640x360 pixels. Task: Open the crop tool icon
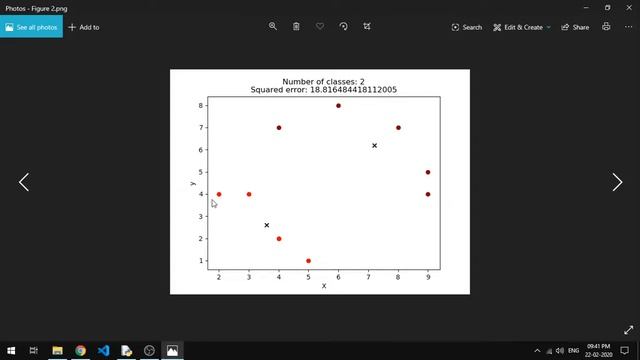click(x=367, y=27)
